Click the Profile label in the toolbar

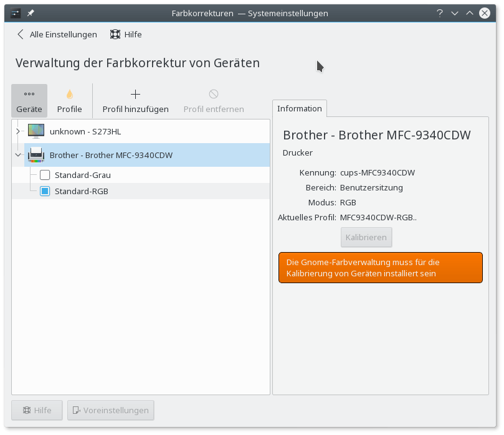click(x=69, y=109)
